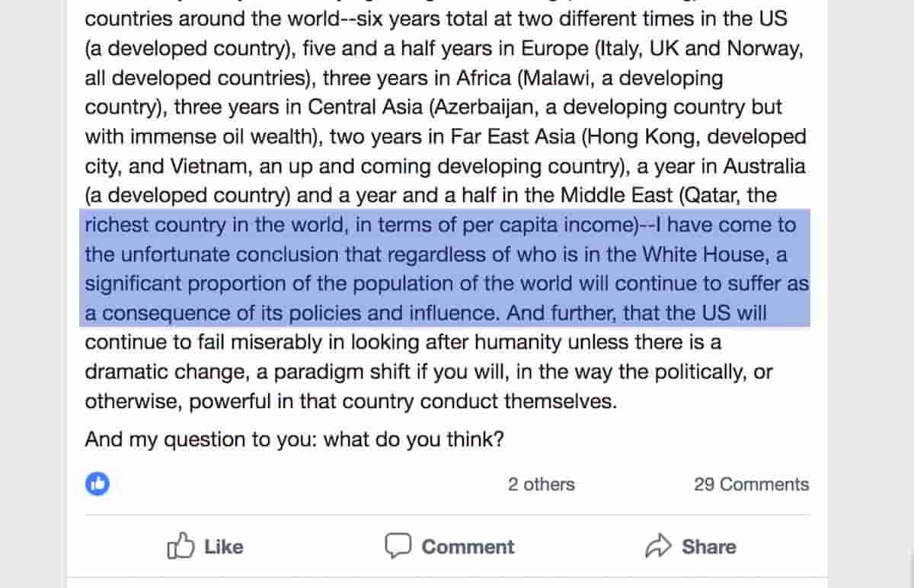Click the thumbs-up icon on Like button
914x588 pixels.
coord(181,546)
